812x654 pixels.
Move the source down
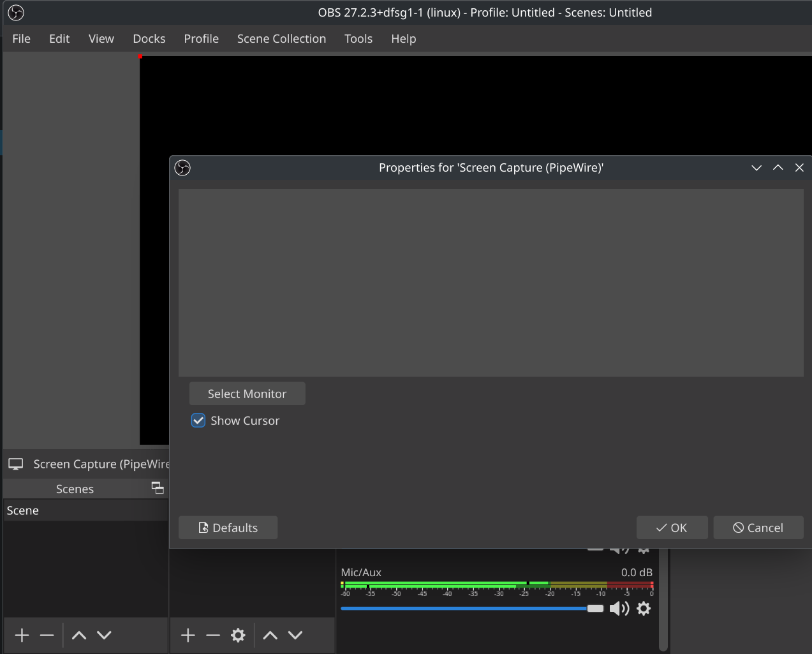295,635
